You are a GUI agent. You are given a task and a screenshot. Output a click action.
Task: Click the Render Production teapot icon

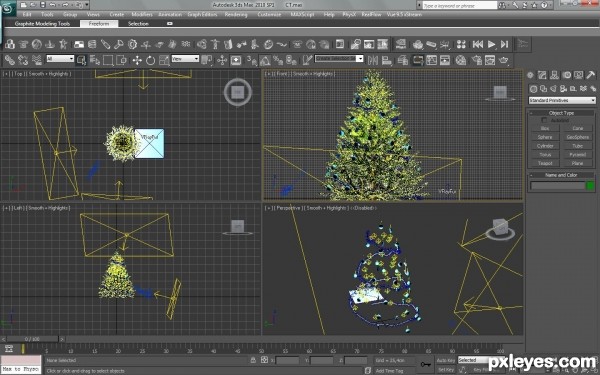(x=504, y=60)
